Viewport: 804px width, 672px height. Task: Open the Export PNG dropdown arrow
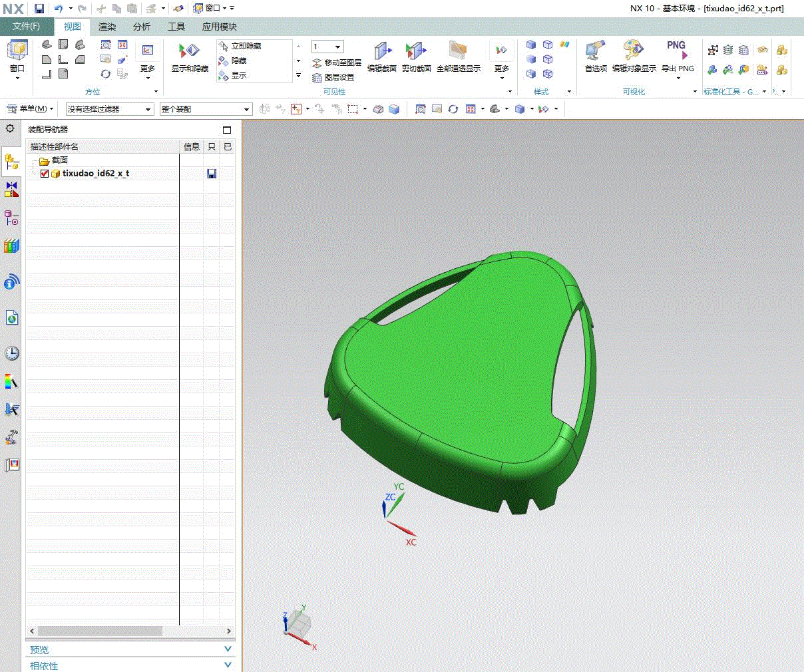678,78
